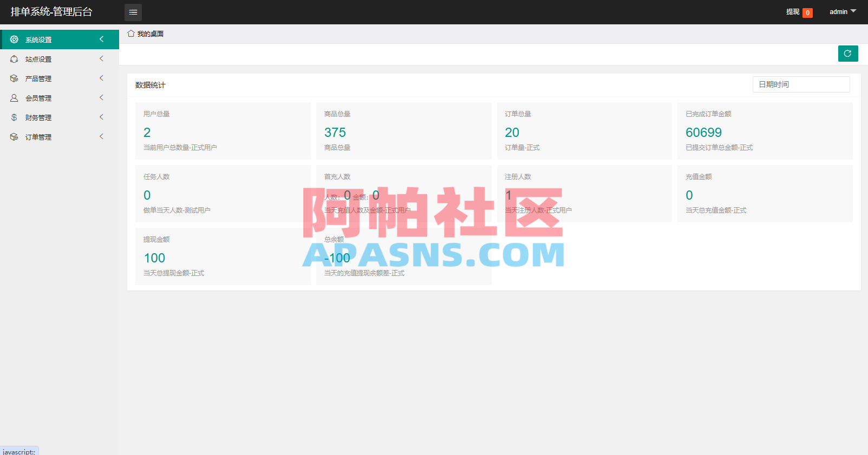Click the cube icon beside 产品管理
The height and width of the screenshot is (455, 868).
(x=14, y=78)
